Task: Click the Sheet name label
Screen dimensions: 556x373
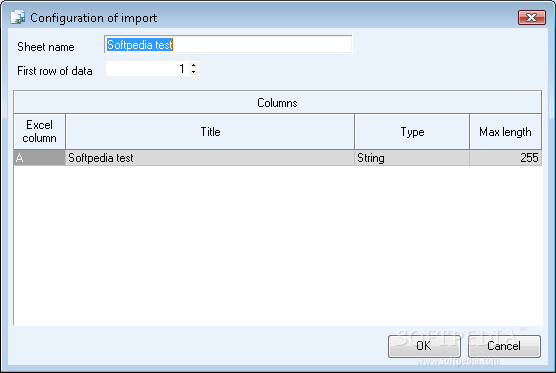Action: coord(46,47)
